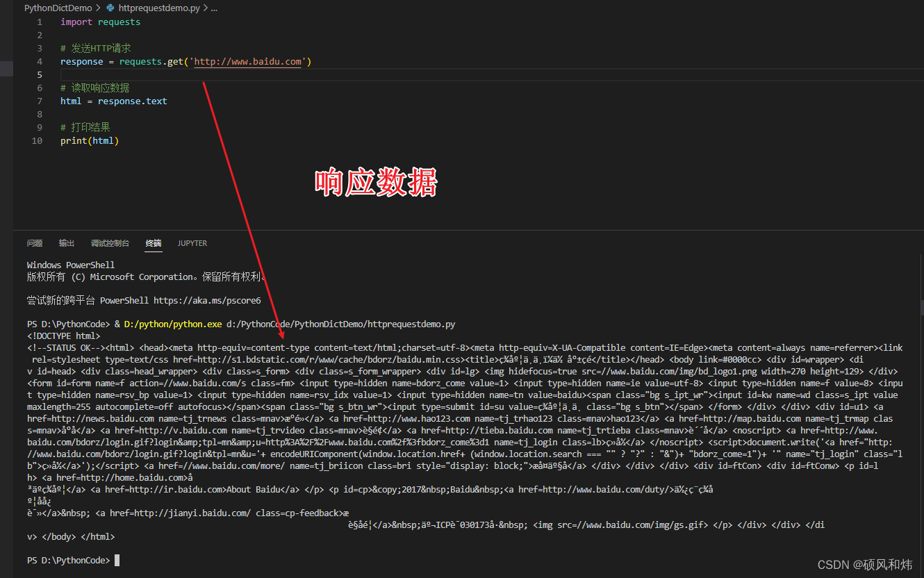Viewport: 924px width, 578px height.
Task: Switch to the 问题 panel tab
Action: [x=35, y=243]
